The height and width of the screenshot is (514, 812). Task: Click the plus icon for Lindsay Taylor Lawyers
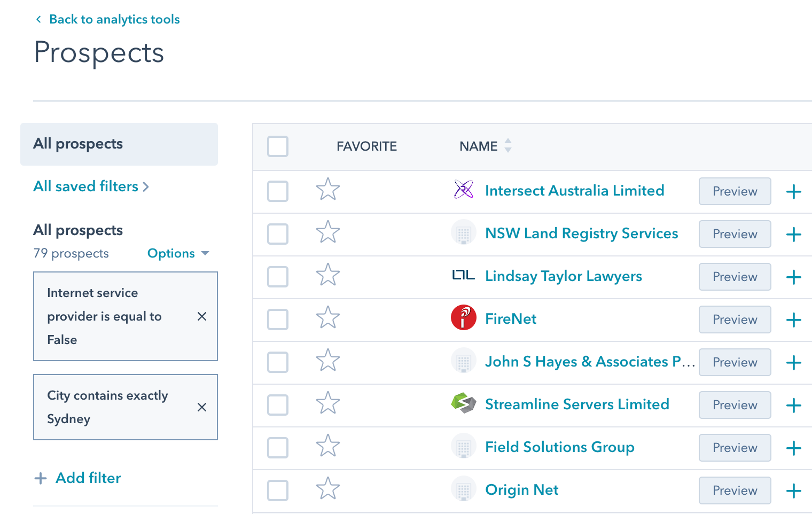[x=794, y=277]
